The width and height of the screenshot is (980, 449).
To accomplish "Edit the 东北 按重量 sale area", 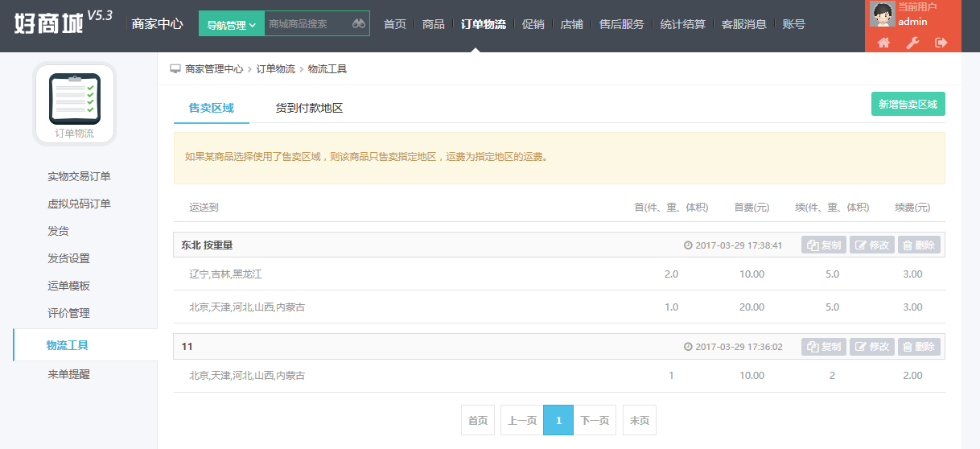I will (x=872, y=245).
